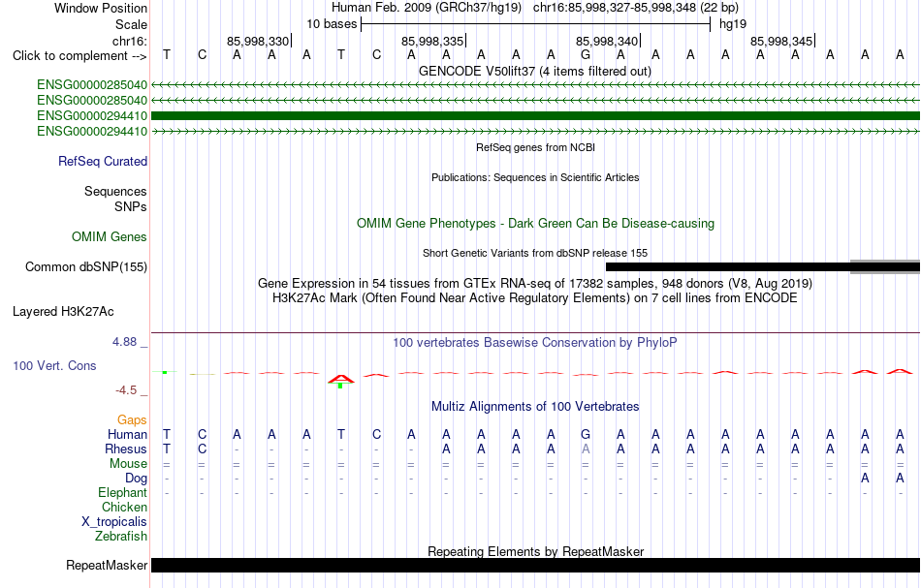This screenshot has width=921, height=588.
Task: Select the ENSG00000294410 label beside the right-pointing arrows
Action: pyautogui.click(x=92, y=131)
